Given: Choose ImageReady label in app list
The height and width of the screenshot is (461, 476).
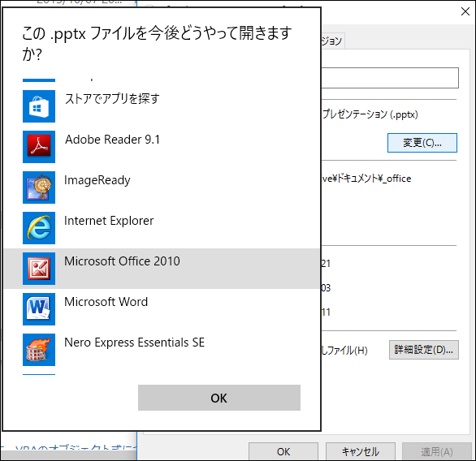Looking at the screenshot, I should 97,180.
